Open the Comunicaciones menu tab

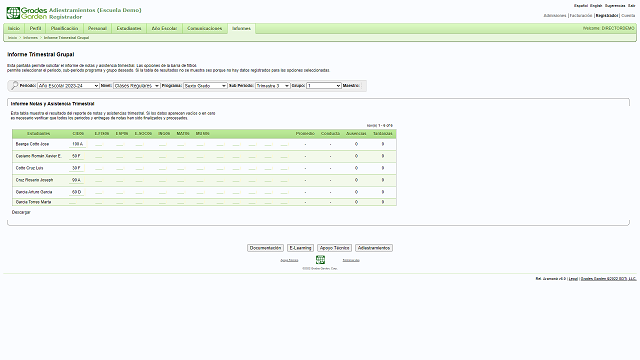click(204, 28)
